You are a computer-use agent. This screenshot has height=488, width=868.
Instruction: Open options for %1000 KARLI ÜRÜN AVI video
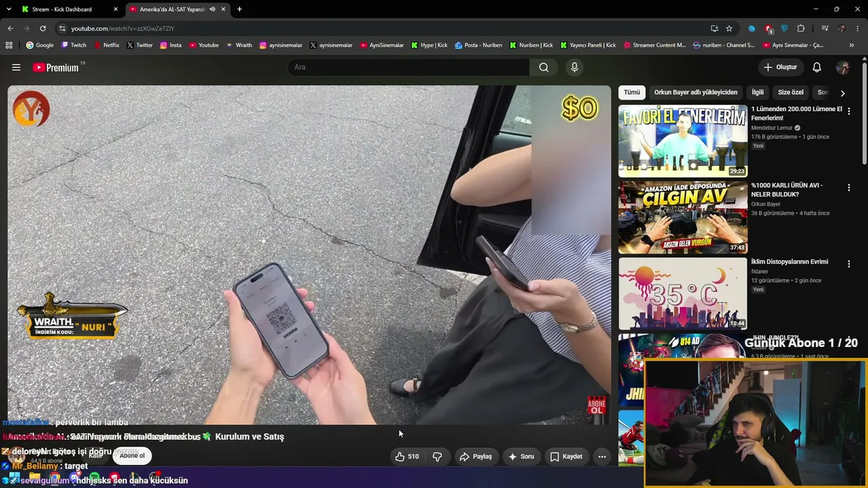(x=848, y=187)
